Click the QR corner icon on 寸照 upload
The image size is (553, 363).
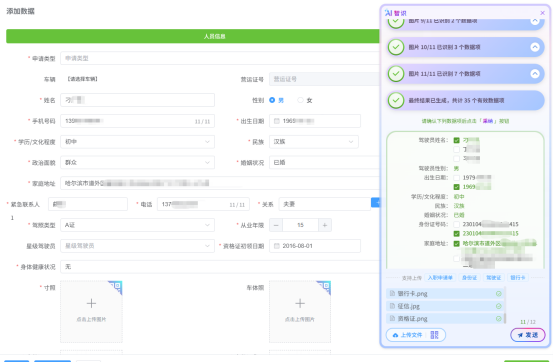coord(116,287)
